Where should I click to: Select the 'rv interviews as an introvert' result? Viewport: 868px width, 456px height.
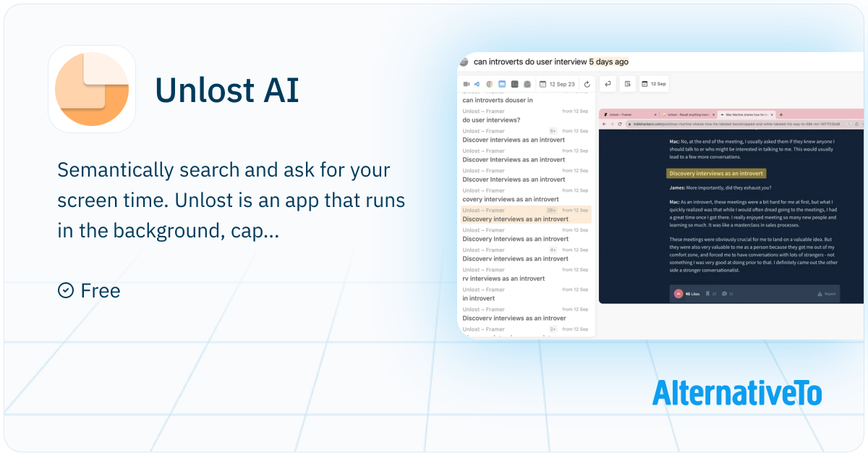(526, 274)
